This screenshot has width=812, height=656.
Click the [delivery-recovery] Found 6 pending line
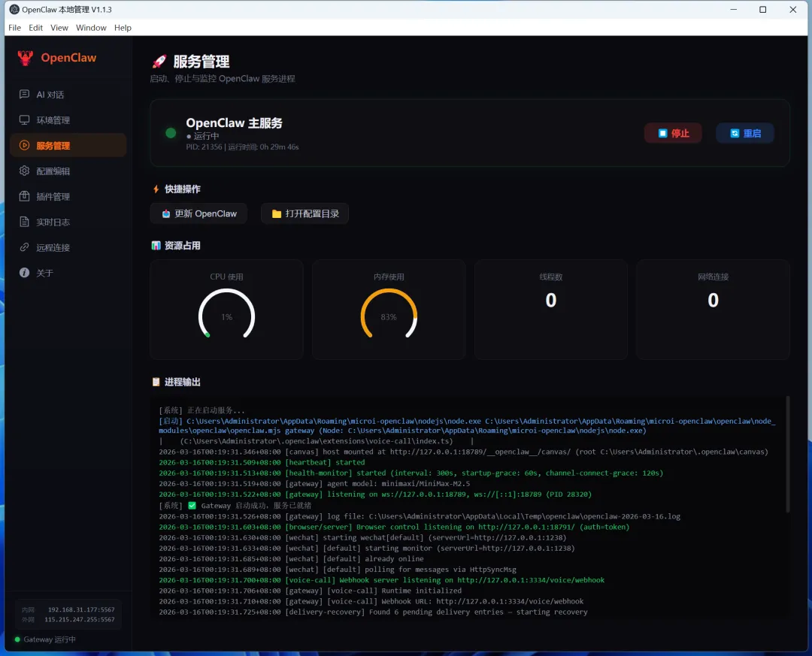[x=374, y=612]
